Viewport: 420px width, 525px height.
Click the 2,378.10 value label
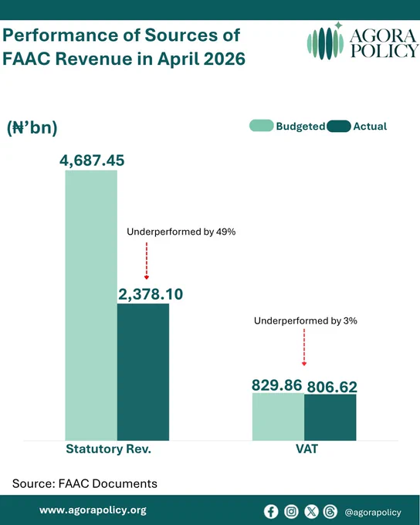[x=151, y=294]
